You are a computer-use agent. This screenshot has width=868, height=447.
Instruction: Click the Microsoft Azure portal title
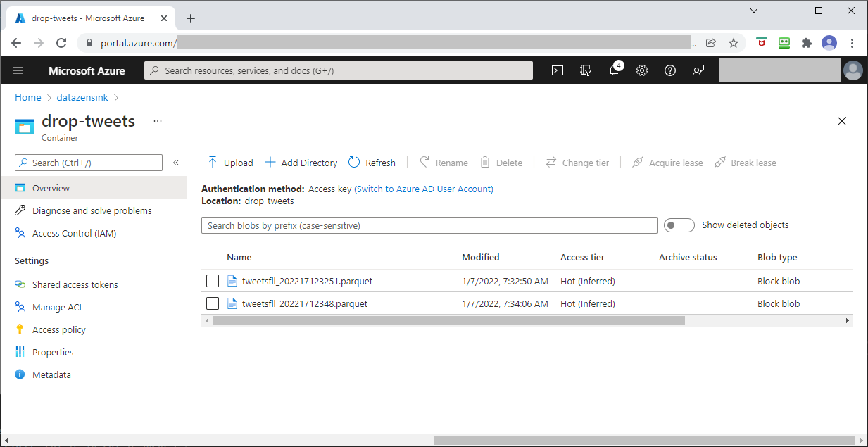(87, 70)
